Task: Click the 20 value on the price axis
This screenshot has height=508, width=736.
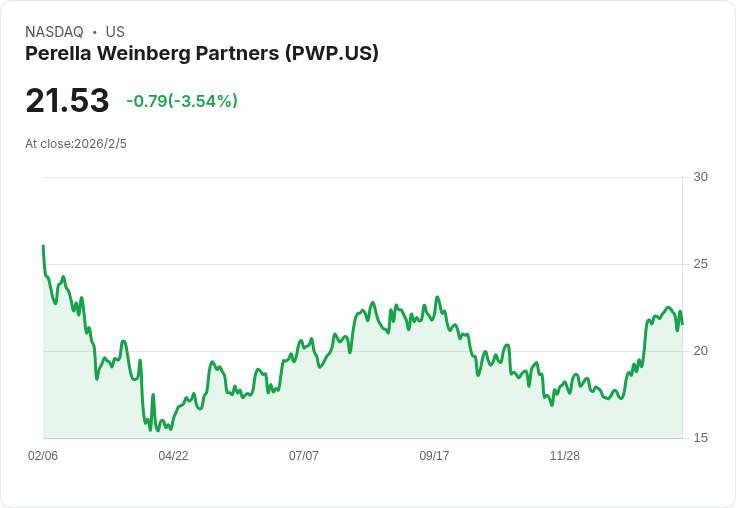Action: [x=700, y=351]
